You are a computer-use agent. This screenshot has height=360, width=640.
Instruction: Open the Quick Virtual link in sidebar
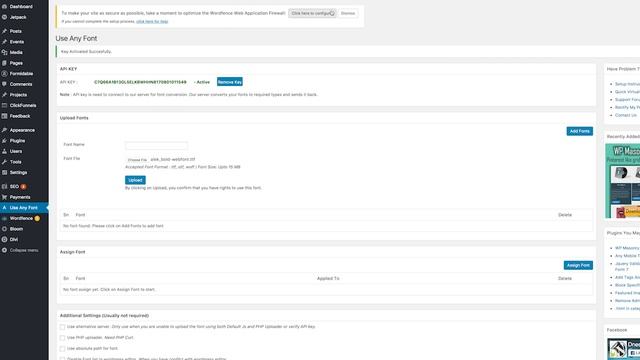tap(627, 92)
